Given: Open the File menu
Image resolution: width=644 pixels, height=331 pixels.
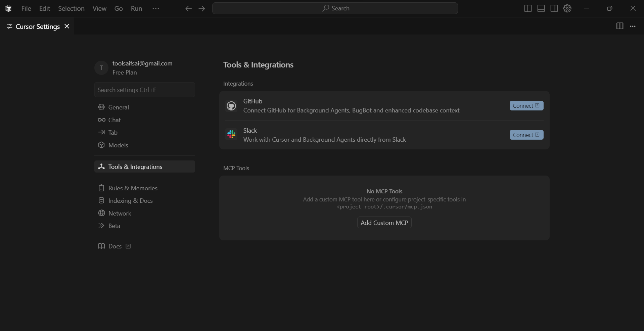Looking at the screenshot, I should [26, 8].
